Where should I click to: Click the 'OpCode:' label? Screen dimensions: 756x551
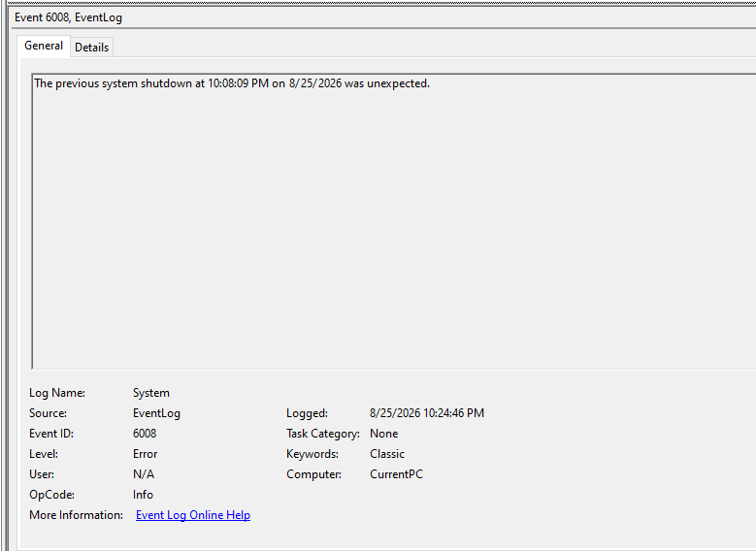pyautogui.click(x=51, y=495)
